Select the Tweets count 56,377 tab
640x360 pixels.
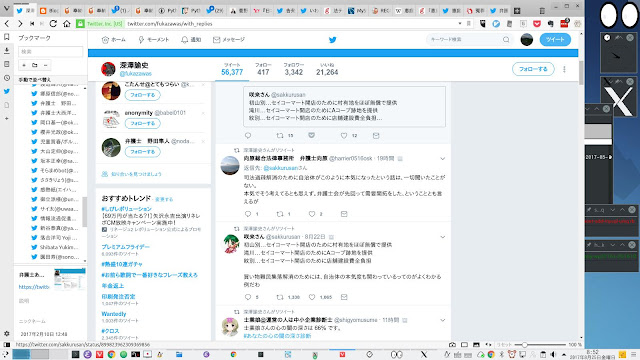click(232, 69)
